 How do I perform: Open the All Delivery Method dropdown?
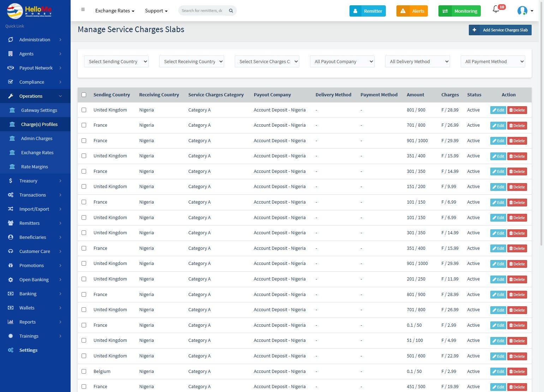click(x=418, y=61)
